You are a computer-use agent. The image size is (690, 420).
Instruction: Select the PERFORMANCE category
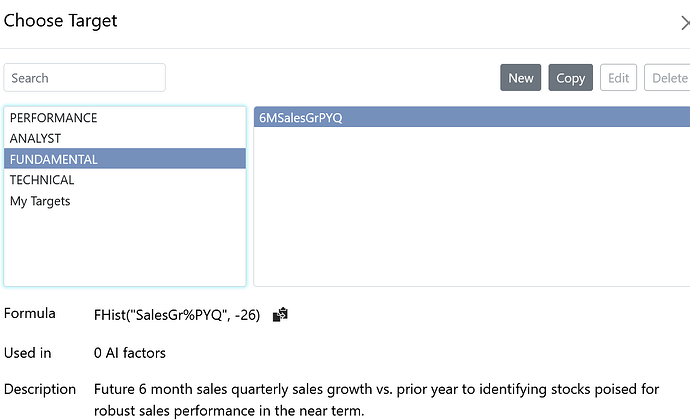coord(54,117)
